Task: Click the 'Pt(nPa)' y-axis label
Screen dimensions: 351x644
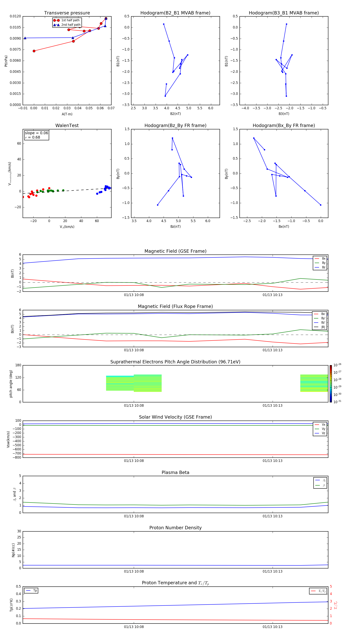Action: pyautogui.click(x=6, y=61)
